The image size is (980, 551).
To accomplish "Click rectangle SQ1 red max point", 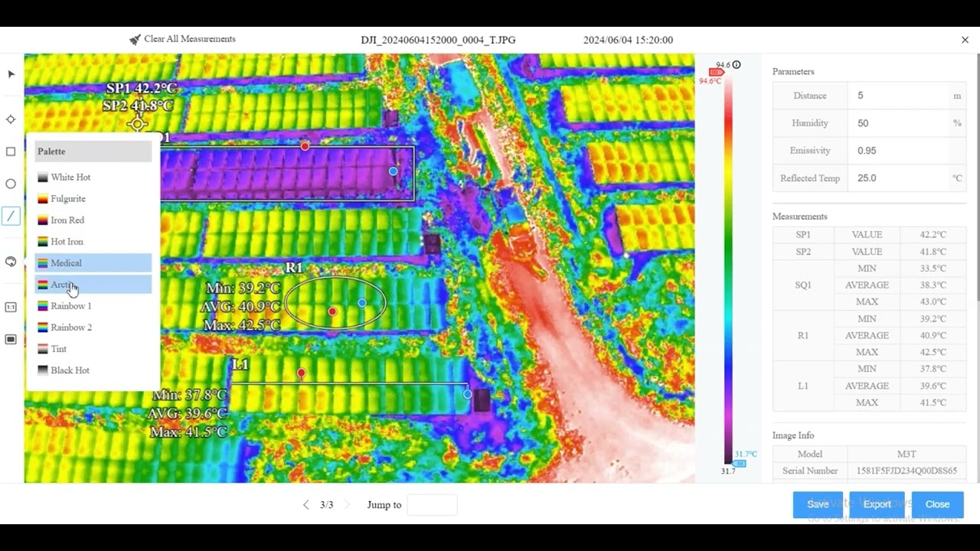I will coord(305,146).
